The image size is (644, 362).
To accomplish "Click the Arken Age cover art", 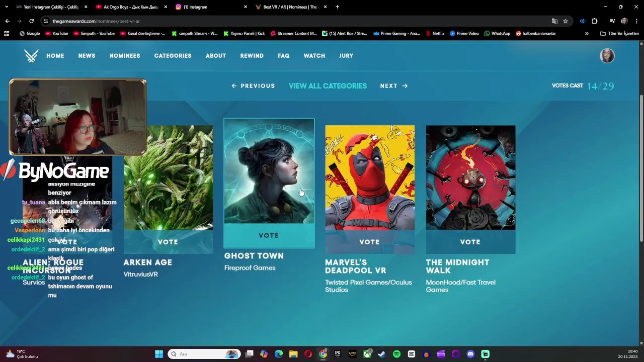I will pyautogui.click(x=169, y=177).
